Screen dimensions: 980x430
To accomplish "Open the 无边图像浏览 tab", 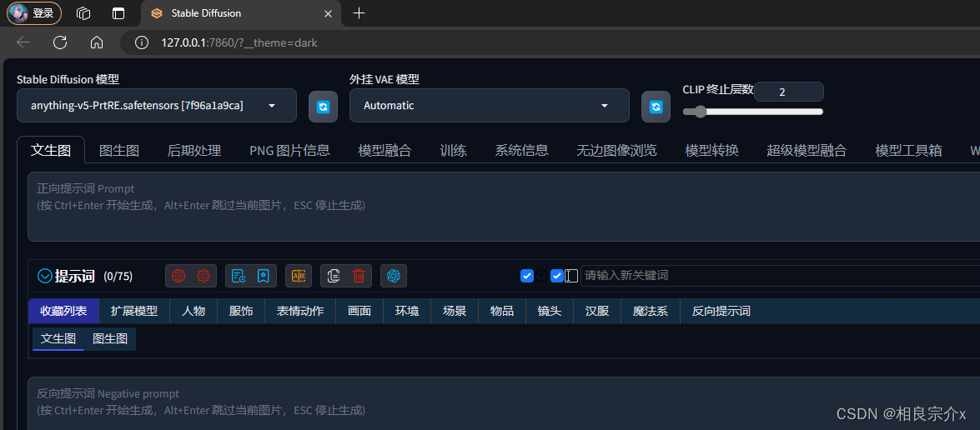I will tap(617, 150).
